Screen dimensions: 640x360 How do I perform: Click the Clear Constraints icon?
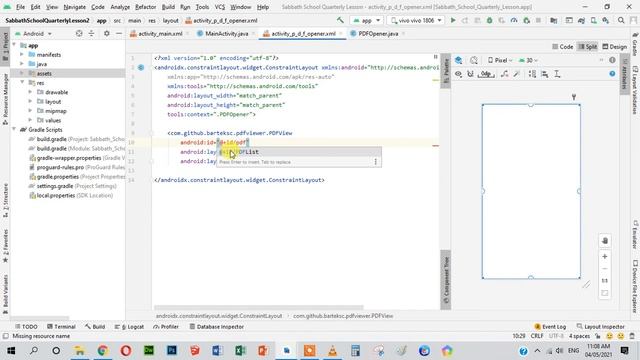(505, 74)
